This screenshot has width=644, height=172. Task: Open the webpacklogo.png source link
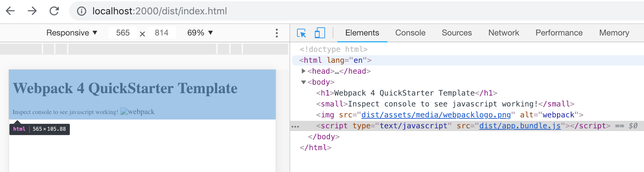pos(436,115)
